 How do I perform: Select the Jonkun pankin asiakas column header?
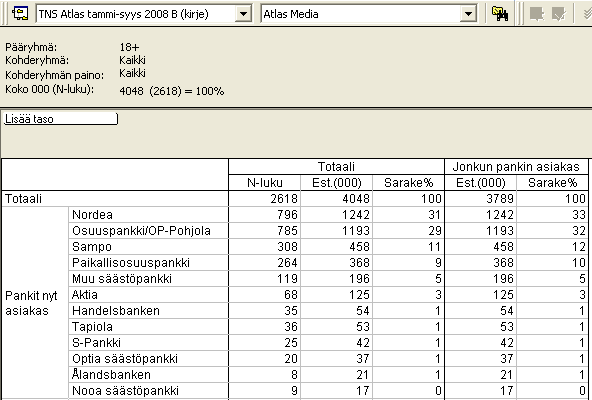click(516, 167)
